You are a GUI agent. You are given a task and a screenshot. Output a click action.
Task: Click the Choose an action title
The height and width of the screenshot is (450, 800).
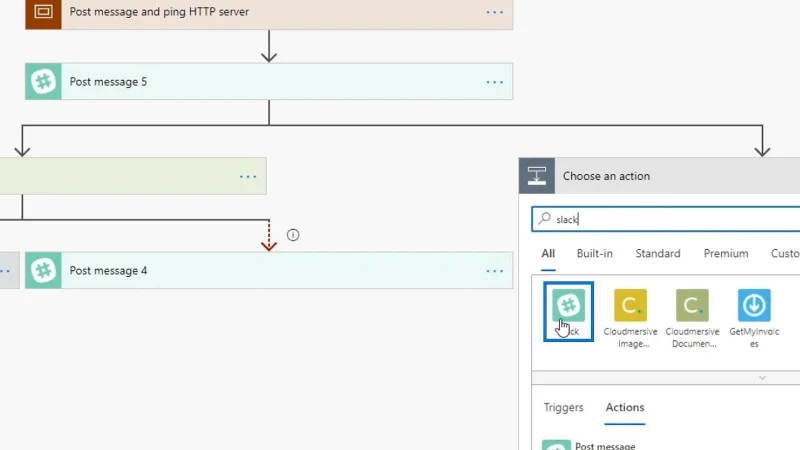click(606, 176)
